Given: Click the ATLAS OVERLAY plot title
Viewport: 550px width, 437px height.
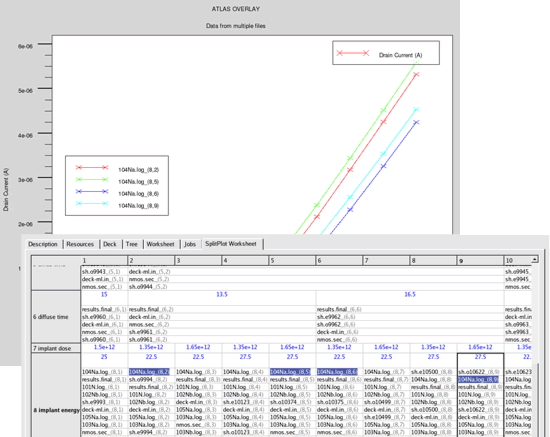Looking at the screenshot, I should pos(236,9).
